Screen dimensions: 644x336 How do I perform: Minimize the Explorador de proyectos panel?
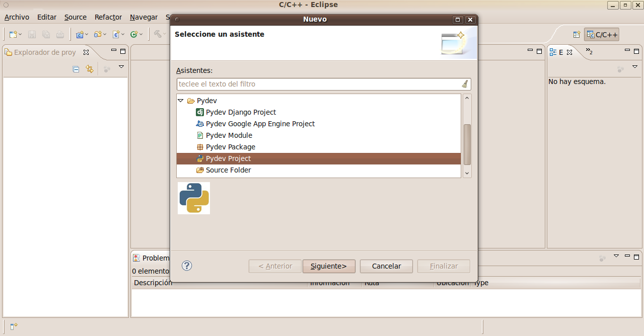coord(114,51)
